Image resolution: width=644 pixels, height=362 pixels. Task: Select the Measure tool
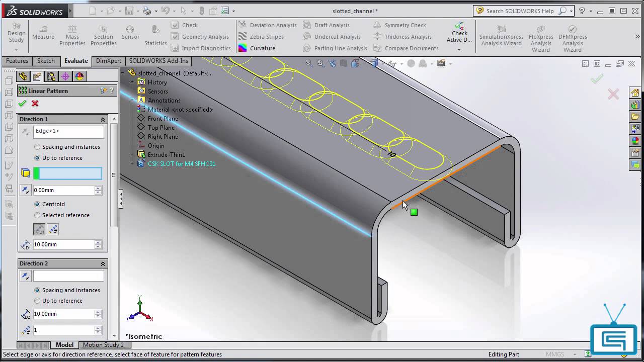tap(43, 33)
